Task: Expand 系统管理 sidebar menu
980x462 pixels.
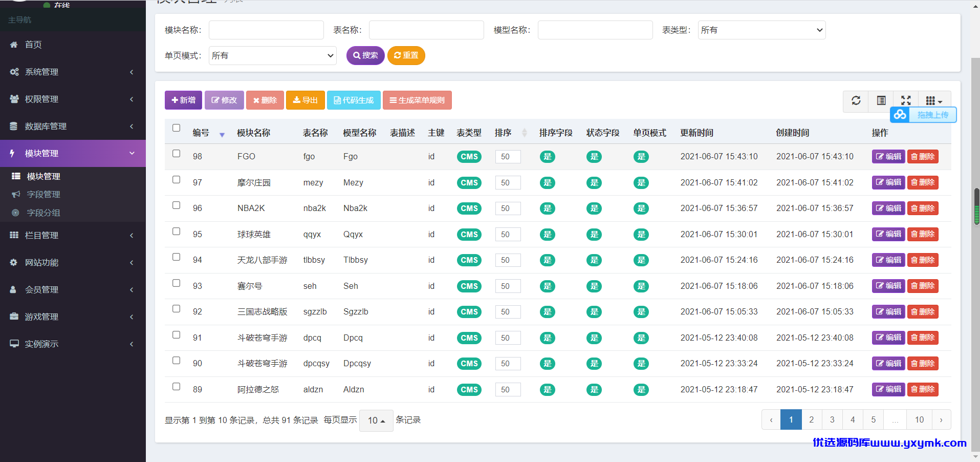Action: [73, 72]
